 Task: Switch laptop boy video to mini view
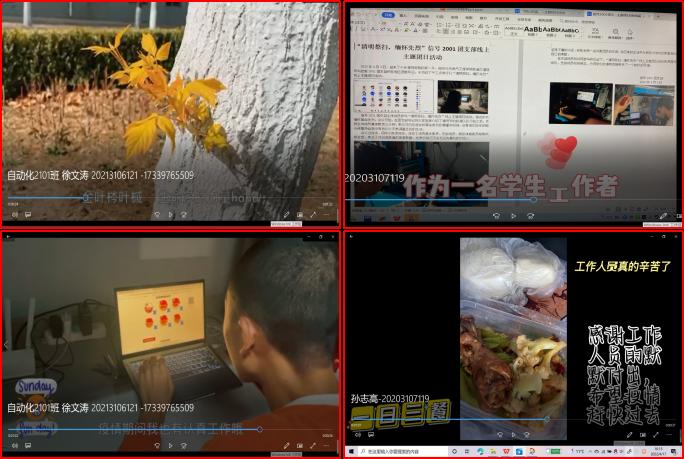point(300,445)
